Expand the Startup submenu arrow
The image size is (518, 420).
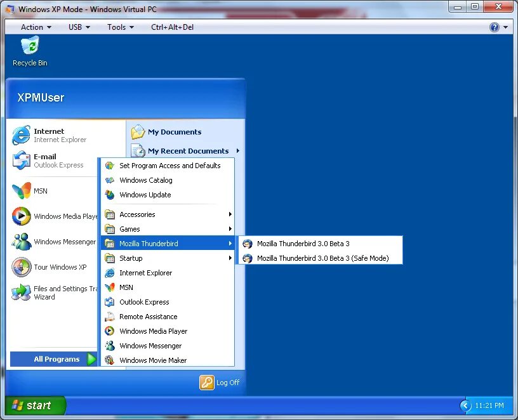[230, 258]
